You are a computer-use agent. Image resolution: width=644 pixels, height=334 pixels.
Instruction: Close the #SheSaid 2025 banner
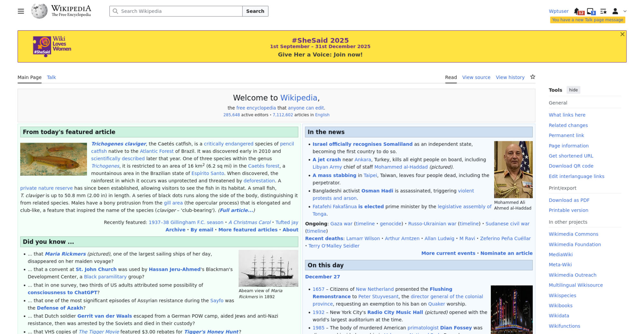point(622,34)
